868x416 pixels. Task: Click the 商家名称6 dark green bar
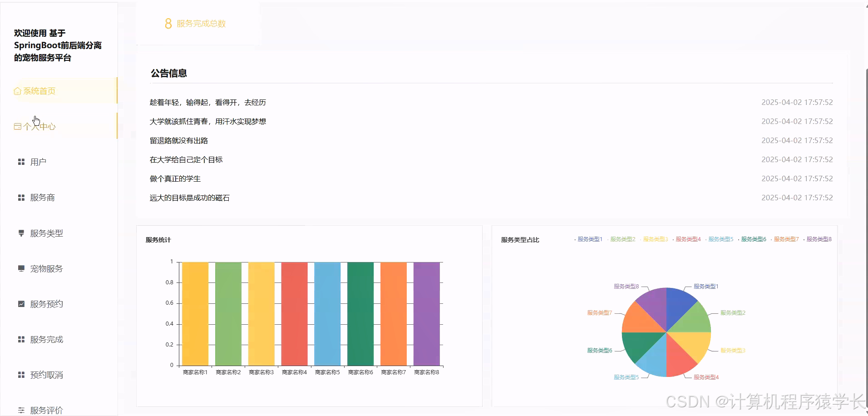(x=360, y=314)
